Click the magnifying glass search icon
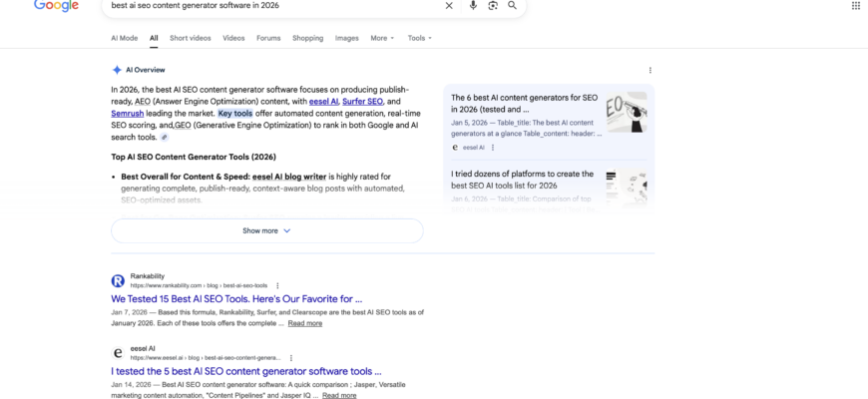This screenshot has width=868, height=399. coord(512,6)
